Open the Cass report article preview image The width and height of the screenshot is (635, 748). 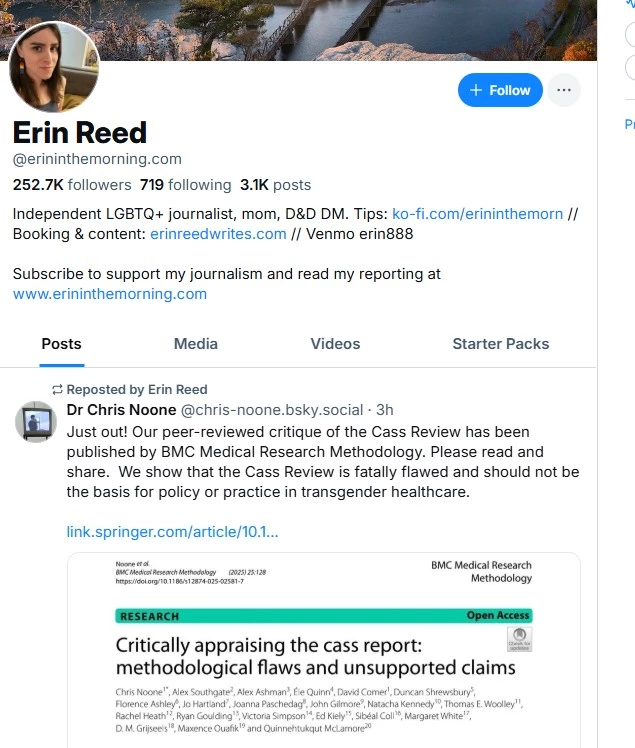coord(323,650)
